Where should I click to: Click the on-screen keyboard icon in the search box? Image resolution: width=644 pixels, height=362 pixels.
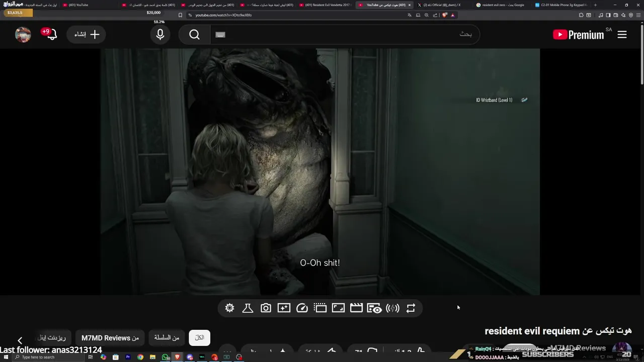(x=220, y=34)
